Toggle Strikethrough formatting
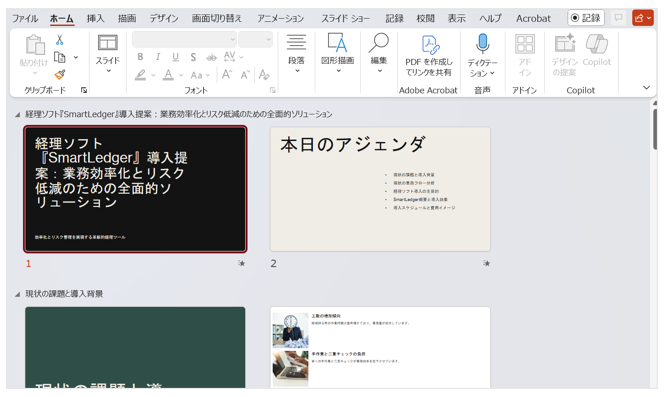Screen dimensions: 664x397 tap(211, 57)
